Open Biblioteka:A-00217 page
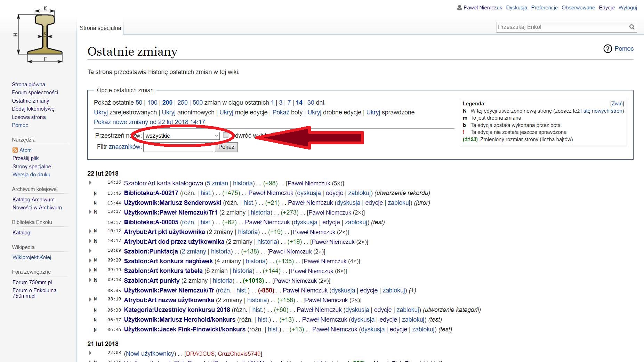The image size is (644, 362). 151,193
